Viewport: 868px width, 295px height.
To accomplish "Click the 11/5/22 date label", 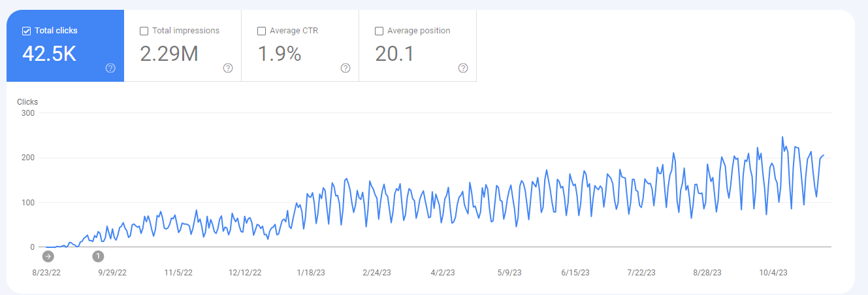I will [x=178, y=273].
